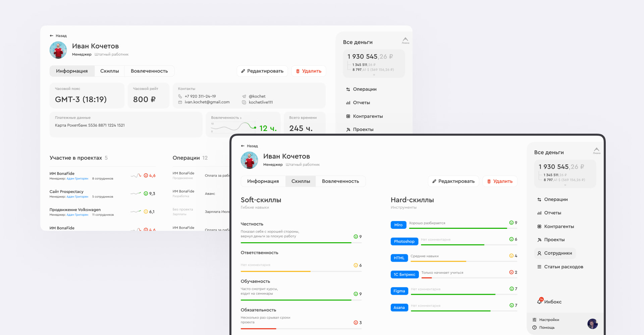The height and width of the screenshot is (335, 644).
Task: Click Удалить button in the rear window
Action: (x=309, y=71)
